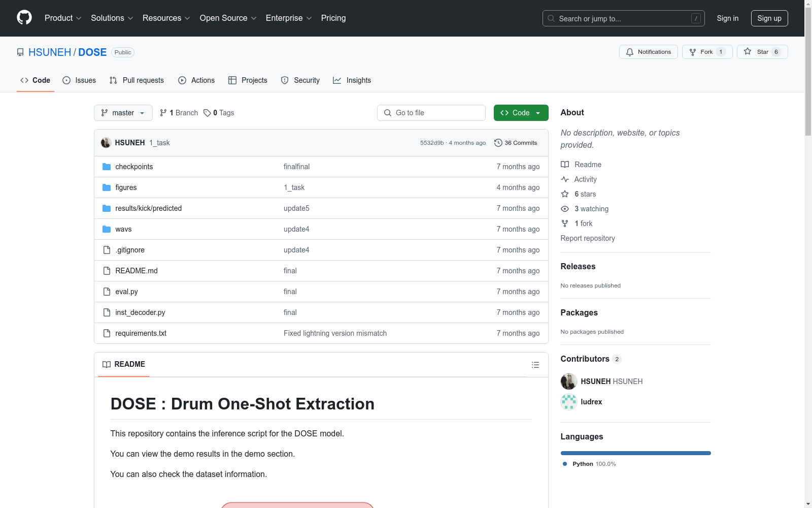Click the Readme book icon in About
The height and width of the screenshot is (508, 812).
click(565, 165)
